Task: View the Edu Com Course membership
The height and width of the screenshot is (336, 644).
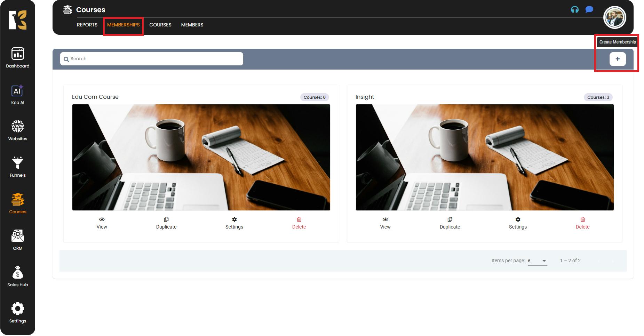Action: (102, 223)
